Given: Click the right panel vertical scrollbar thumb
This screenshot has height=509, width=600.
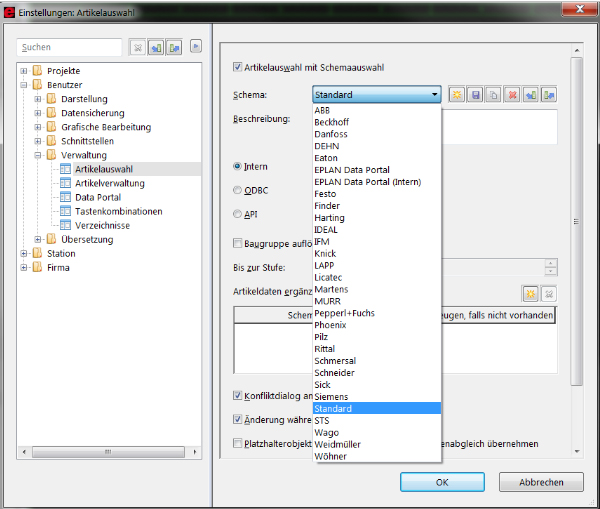Looking at the screenshot, I should coord(577,221).
